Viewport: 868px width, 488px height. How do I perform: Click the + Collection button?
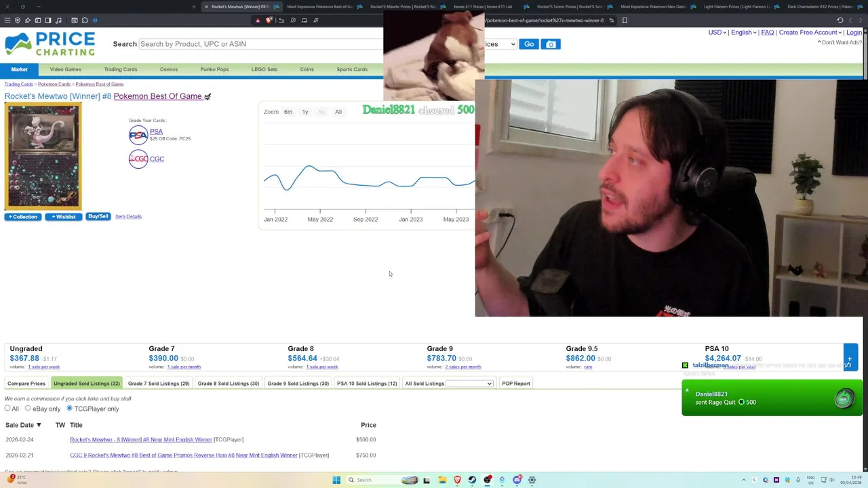[23, 217]
